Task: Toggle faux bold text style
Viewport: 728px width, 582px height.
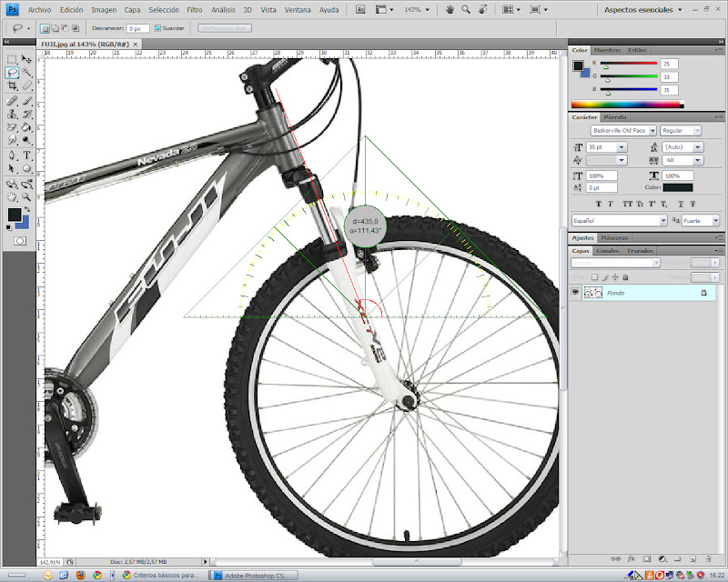Action: (599, 204)
